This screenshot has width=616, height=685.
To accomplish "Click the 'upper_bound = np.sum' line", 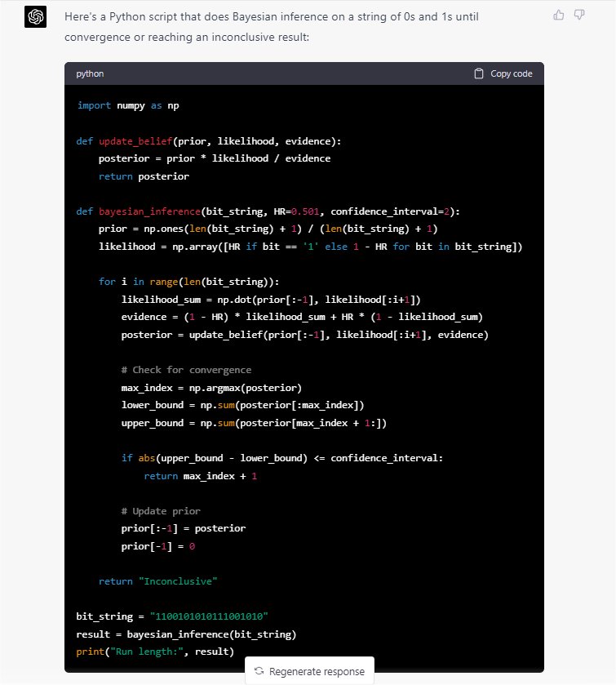I will pyautogui.click(x=254, y=423).
